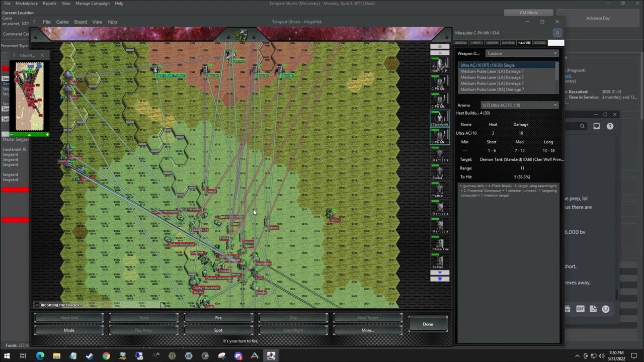Screen dimensions: 644x362
Task: Click single down-arrow below unit list
Action: pos(440,273)
